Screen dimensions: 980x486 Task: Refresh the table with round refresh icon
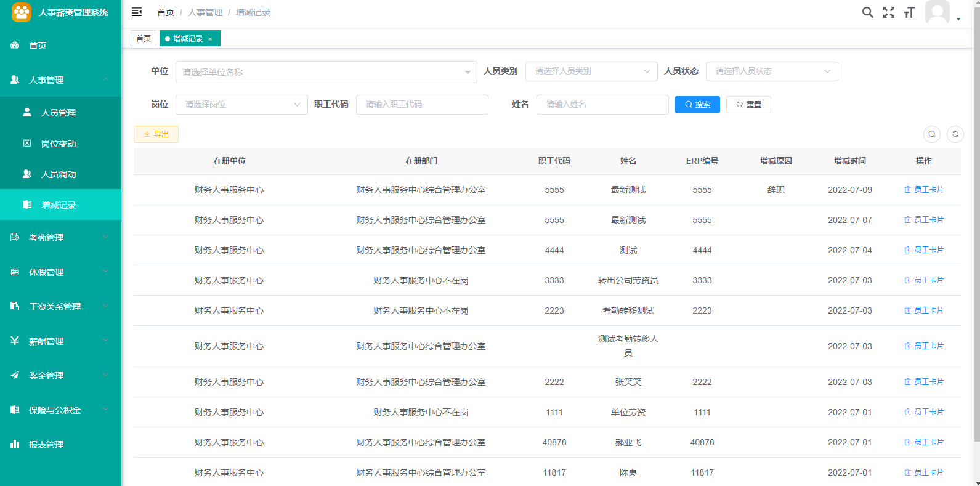click(x=955, y=134)
